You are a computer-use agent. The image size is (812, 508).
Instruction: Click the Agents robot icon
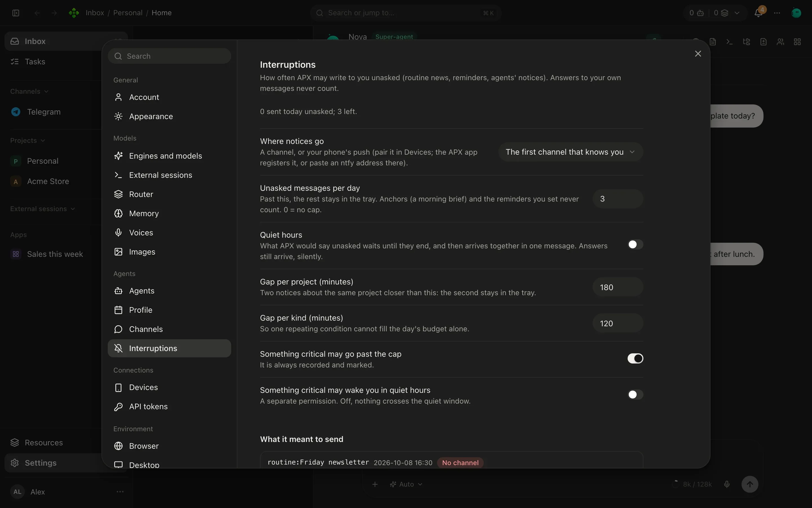click(x=118, y=291)
